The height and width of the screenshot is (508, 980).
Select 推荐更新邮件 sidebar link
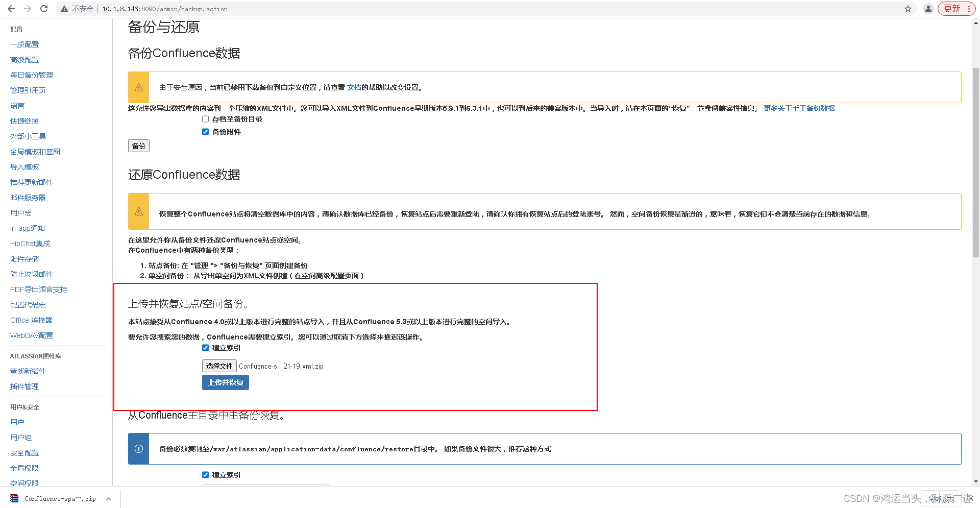(x=32, y=182)
